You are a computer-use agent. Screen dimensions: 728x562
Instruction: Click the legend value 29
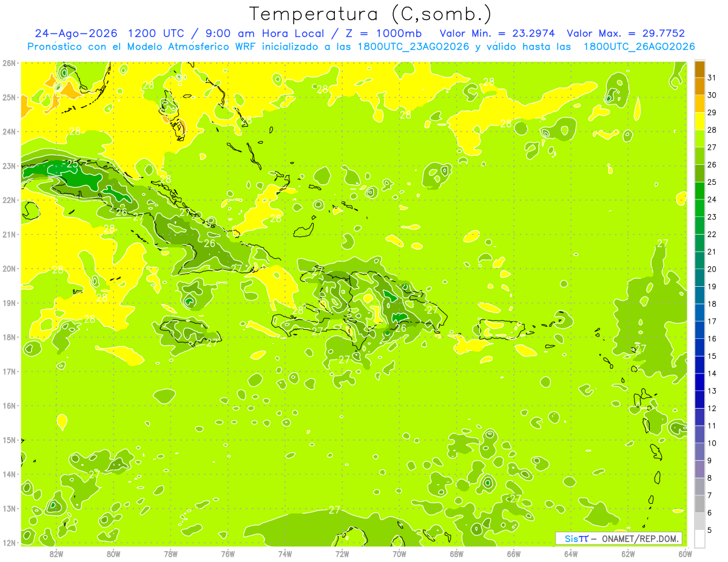click(712, 113)
